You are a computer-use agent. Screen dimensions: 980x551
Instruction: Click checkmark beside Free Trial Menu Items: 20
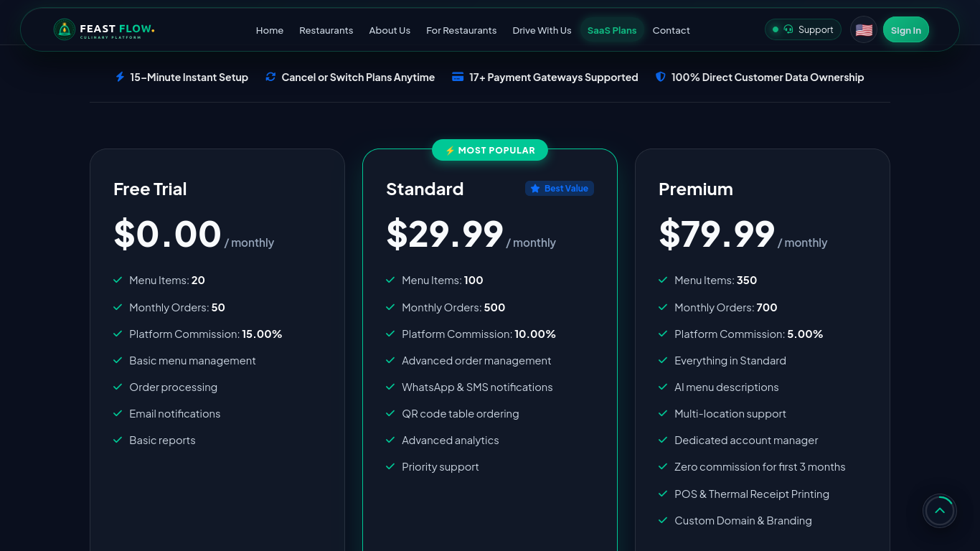pyautogui.click(x=118, y=280)
